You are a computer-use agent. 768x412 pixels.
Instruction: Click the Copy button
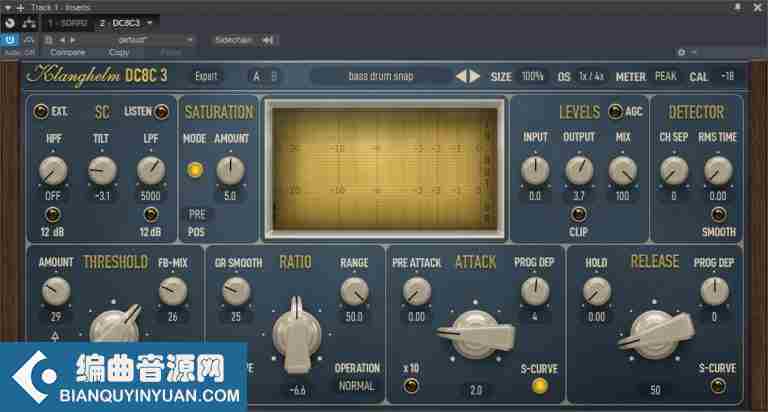(119, 52)
